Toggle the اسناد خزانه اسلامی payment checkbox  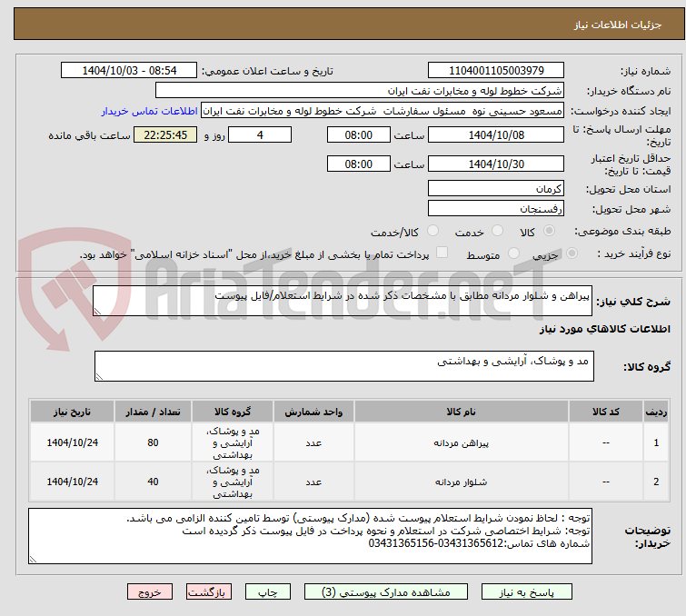click(442, 253)
